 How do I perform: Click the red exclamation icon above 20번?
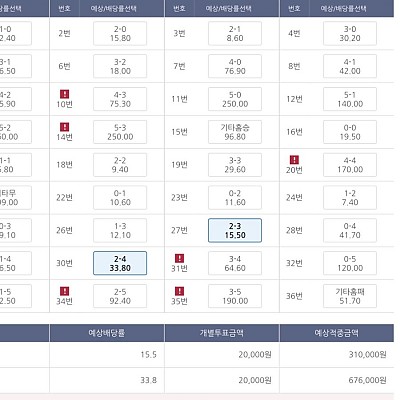294,160
